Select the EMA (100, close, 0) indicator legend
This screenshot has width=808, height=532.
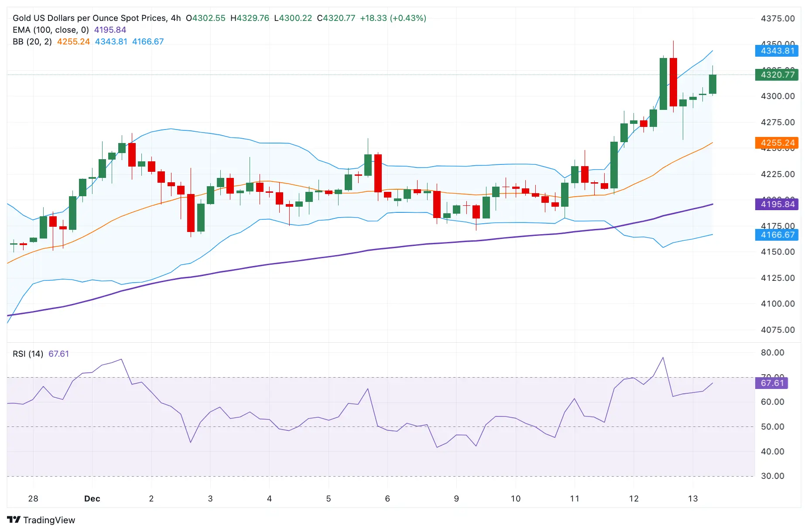coord(51,30)
